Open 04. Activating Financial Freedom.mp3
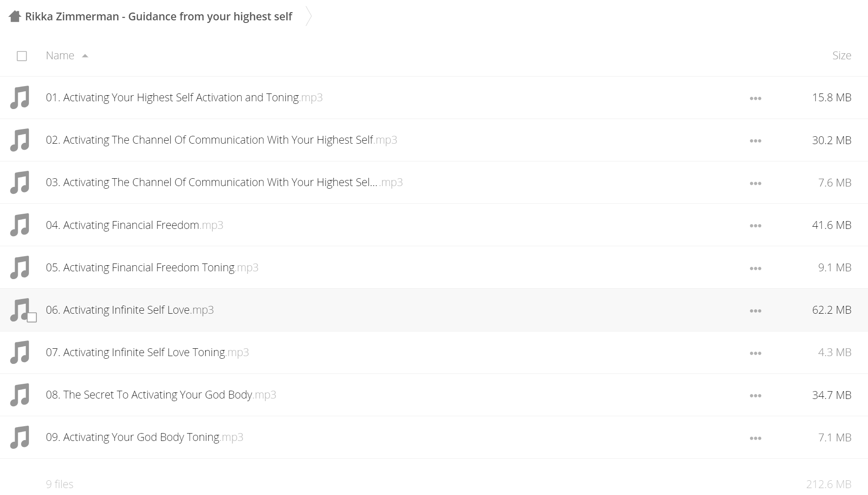 pyautogui.click(x=134, y=225)
